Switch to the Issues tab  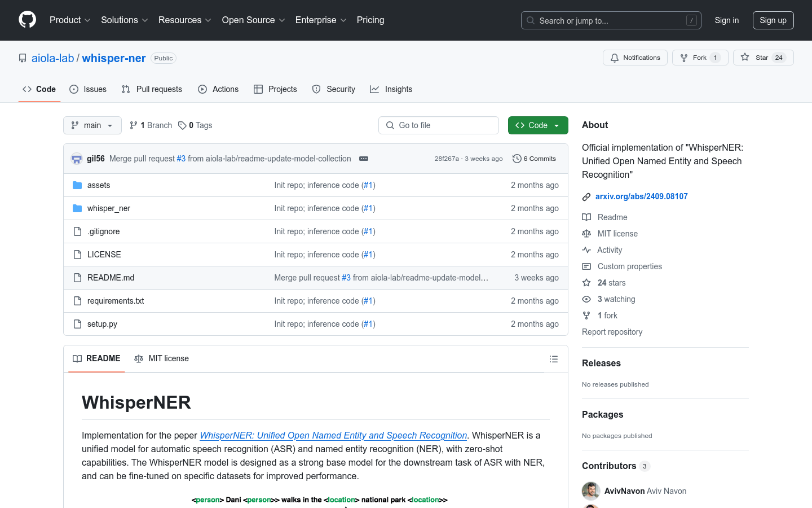(x=88, y=89)
